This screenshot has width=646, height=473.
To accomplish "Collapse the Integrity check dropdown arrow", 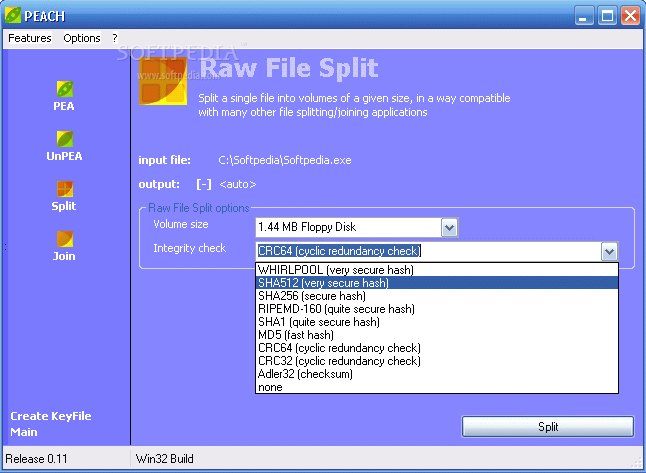I will click(x=609, y=251).
